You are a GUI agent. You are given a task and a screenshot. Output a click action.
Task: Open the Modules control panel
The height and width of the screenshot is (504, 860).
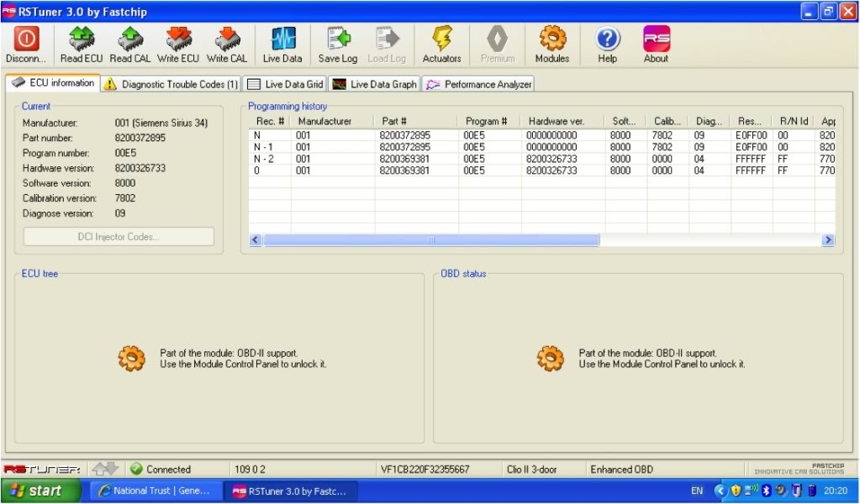tap(551, 44)
